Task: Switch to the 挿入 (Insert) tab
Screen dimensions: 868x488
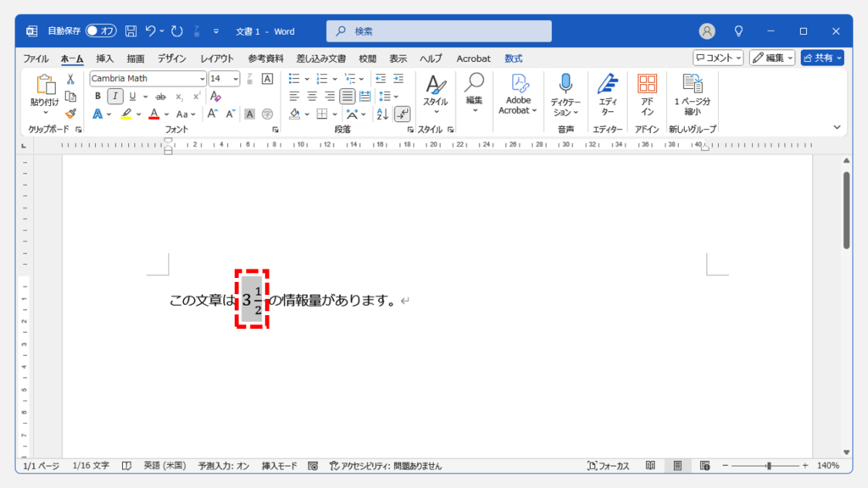Action: click(105, 58)
